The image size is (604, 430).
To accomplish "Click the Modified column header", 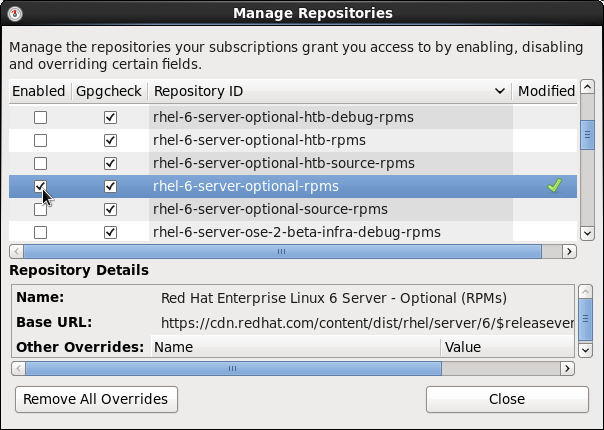I will [546, 91].
